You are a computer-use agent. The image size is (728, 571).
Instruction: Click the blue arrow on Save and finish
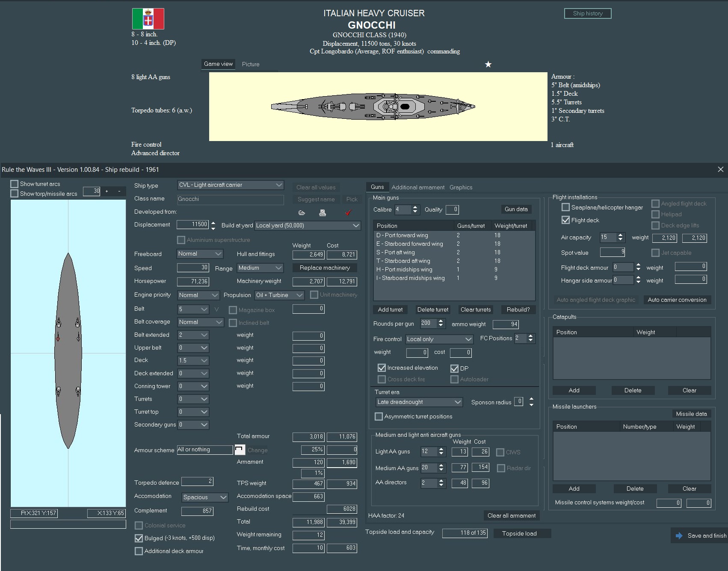coord(679,536)
